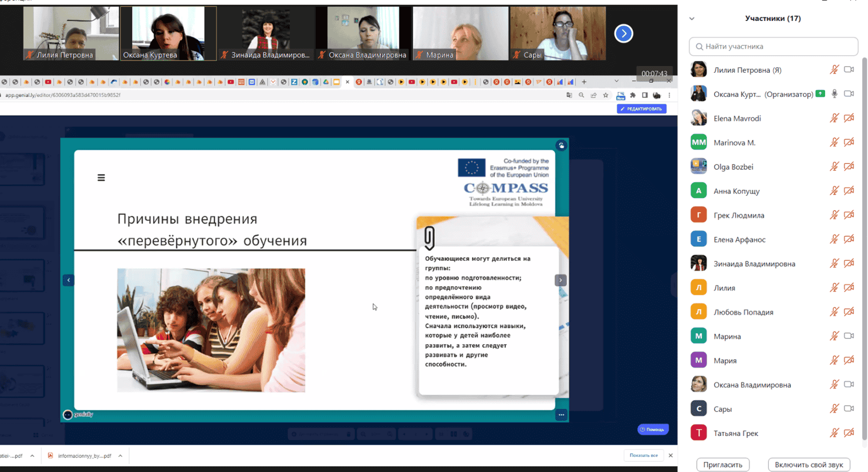868x472 pixels.
Task: Expand options for informacionnyy_by pdf download
Action: tap(120, 456)
